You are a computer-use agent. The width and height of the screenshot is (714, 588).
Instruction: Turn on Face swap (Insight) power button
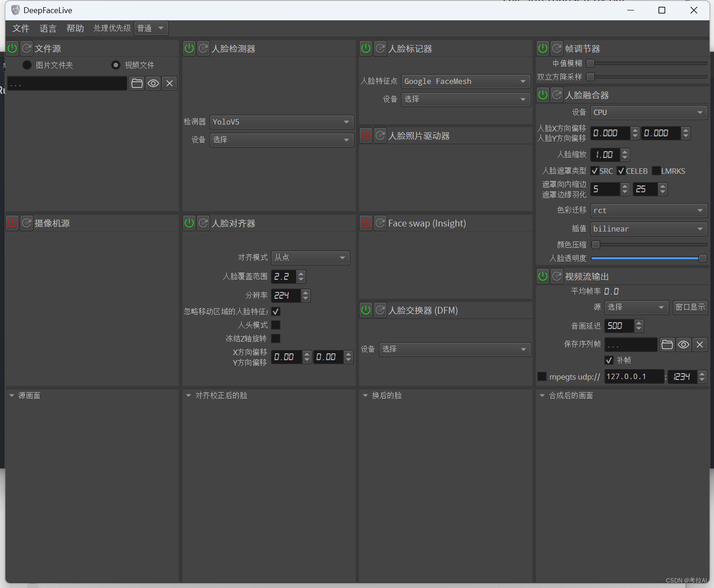pyautogui.click(x=366, y=223)
